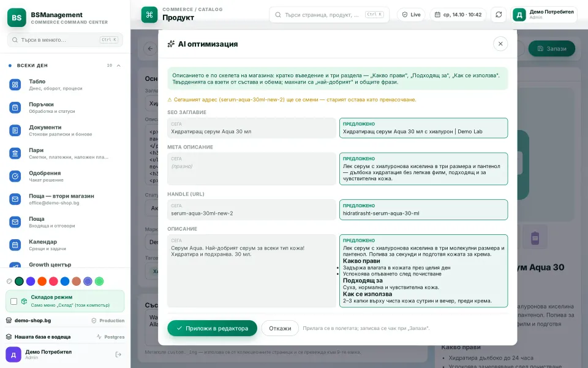The width and height of the screenshot is (588, 368).
Task: Click the proposed handle hidratirasht-serum-aqua-30-ml
Action: [423, 210]
